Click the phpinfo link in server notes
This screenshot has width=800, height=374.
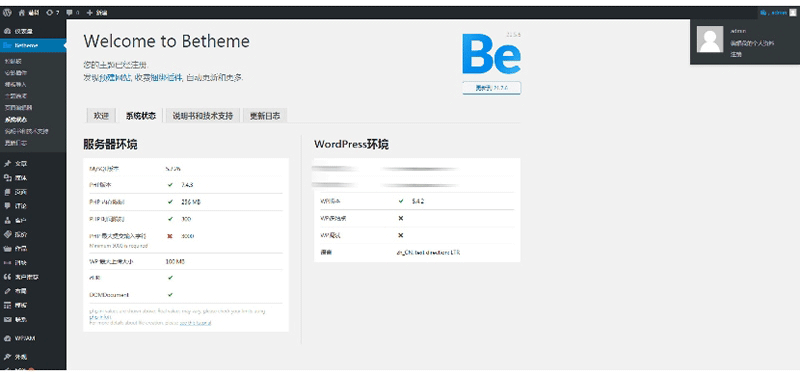(x=99, y=317)
